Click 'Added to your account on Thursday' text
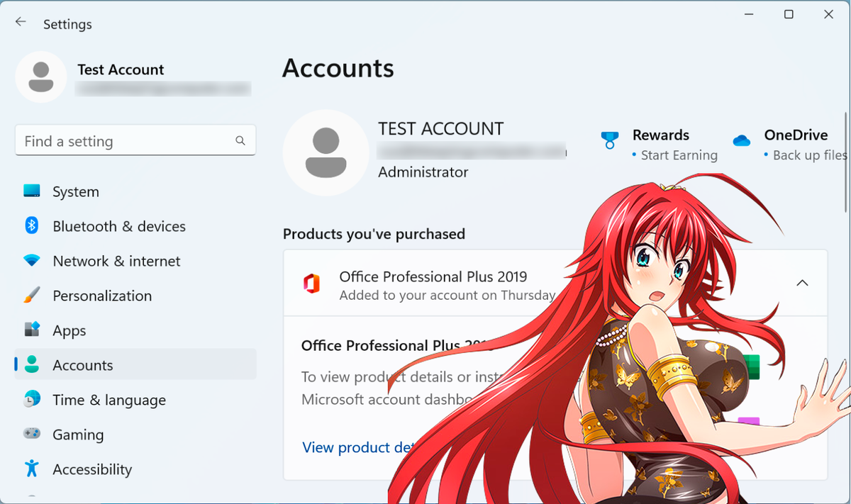Image resolution: width=851 pixels, height=504 pixels. point(447,296)
